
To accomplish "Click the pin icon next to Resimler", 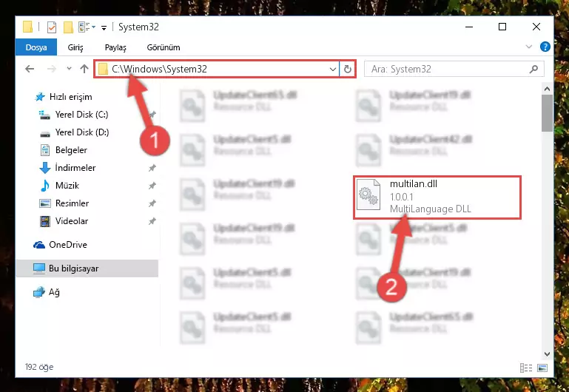I will click(x=152, y=203).
